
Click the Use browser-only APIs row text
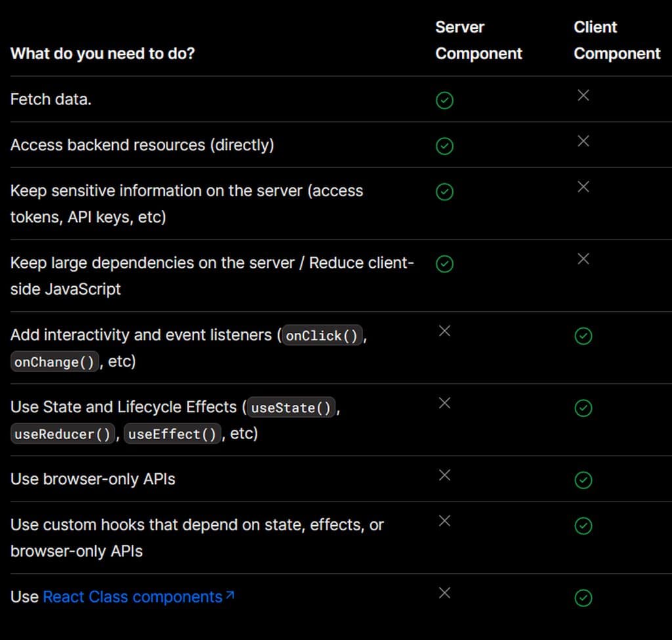click(x=93, y=479)
